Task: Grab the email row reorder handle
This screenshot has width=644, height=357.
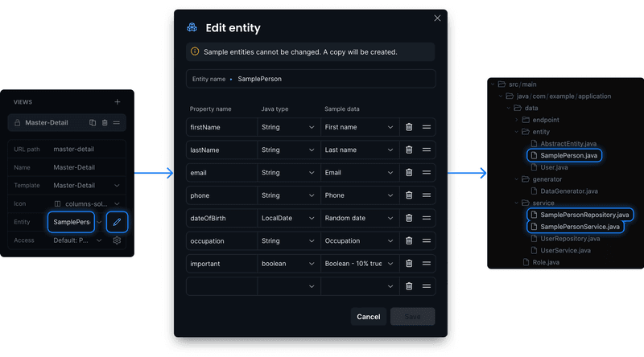Action: (x=427, y=173)
